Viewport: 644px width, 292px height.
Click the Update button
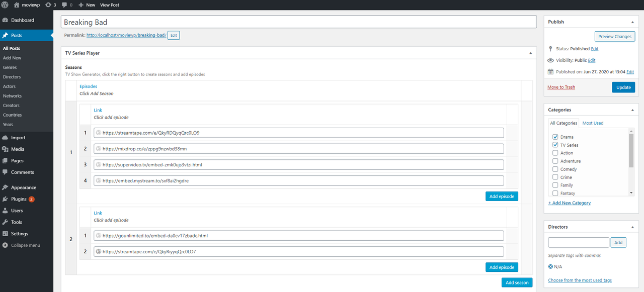tap(623, 87)
